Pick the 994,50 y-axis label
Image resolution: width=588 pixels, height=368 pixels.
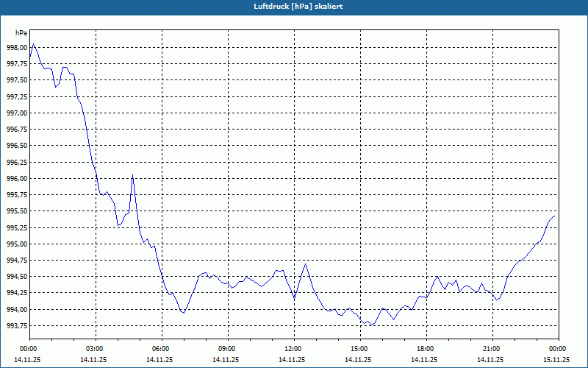click(16, 277)
